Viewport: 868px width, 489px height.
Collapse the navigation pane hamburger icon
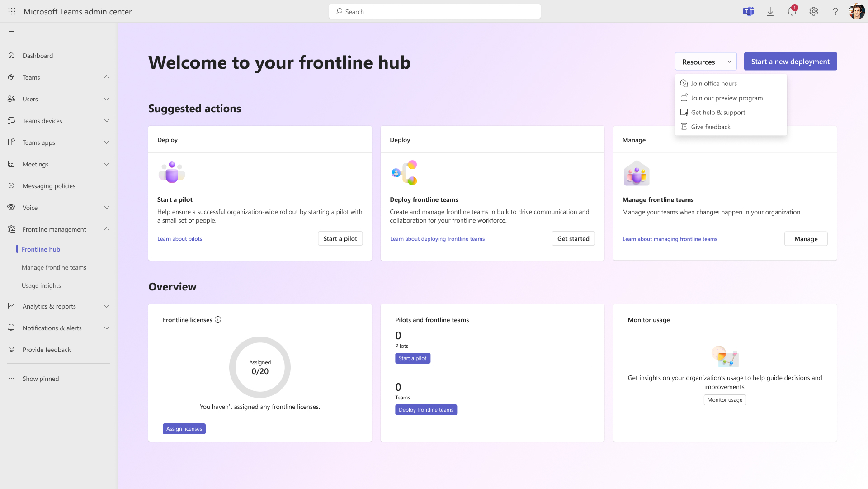11,33
